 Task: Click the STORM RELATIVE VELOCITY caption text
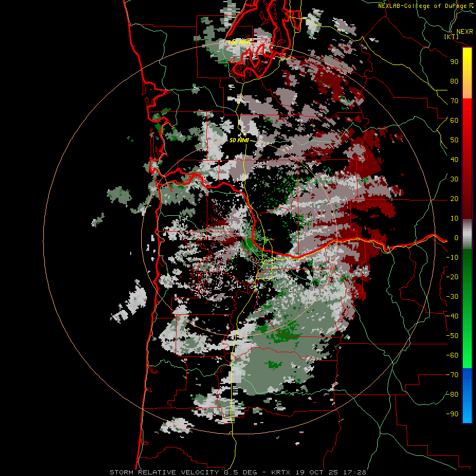tap(164, 472)
